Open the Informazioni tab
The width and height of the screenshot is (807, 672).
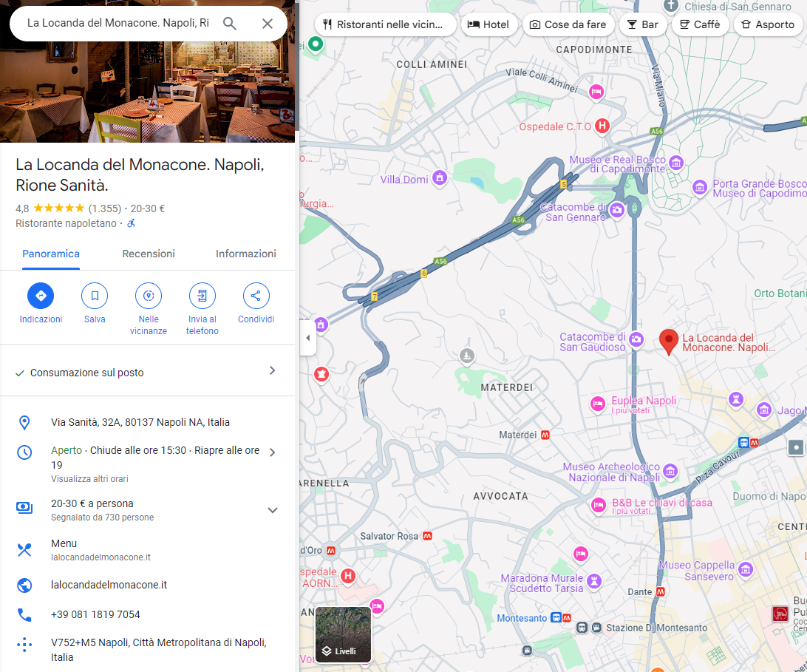[246, 254]
